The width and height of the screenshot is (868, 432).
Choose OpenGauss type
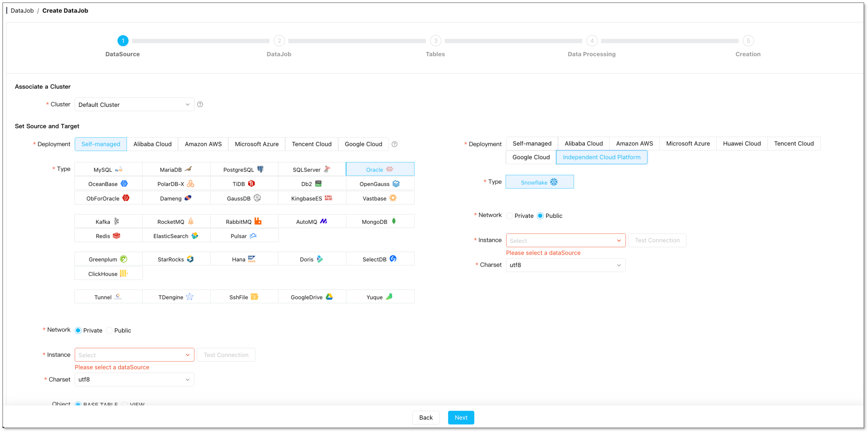tap(380, 184)
